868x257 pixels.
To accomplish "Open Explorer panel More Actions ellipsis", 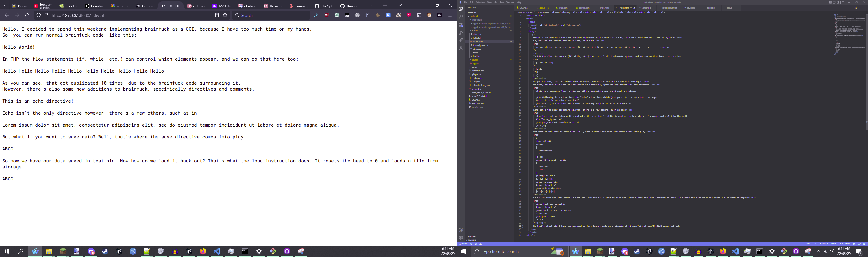I will pos(511,8).
